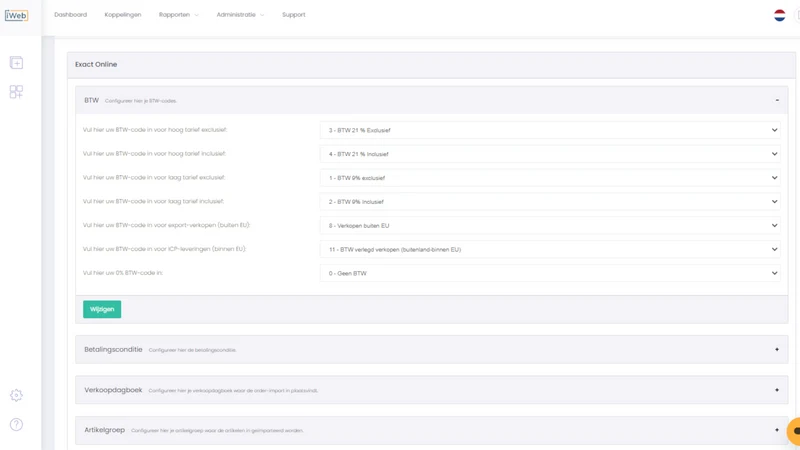Expand the Verkoopdagboek section
This screenshot has height=450, width=800.
tap(777, 390)
